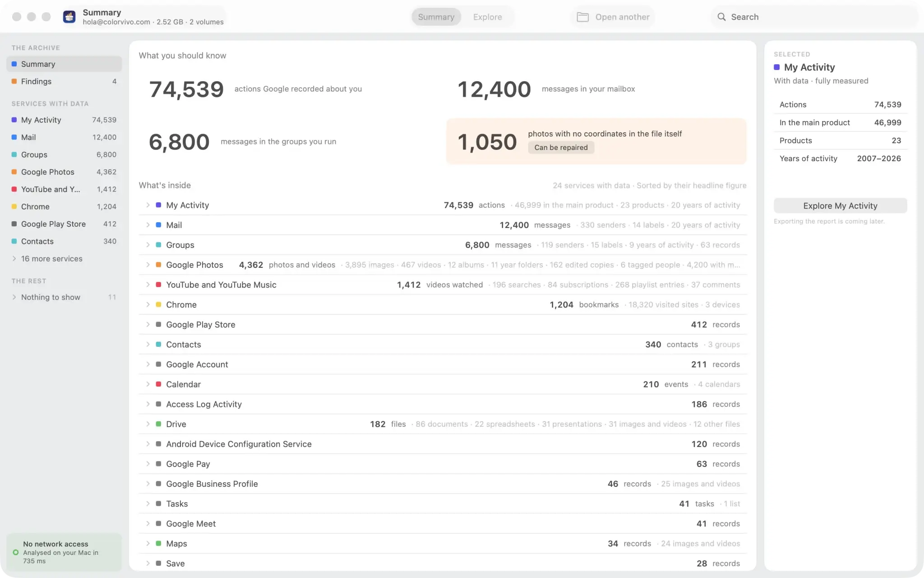Viewport: 924px width, 578px height.
Task: Click the green No network access status circle
Action: 16,552
